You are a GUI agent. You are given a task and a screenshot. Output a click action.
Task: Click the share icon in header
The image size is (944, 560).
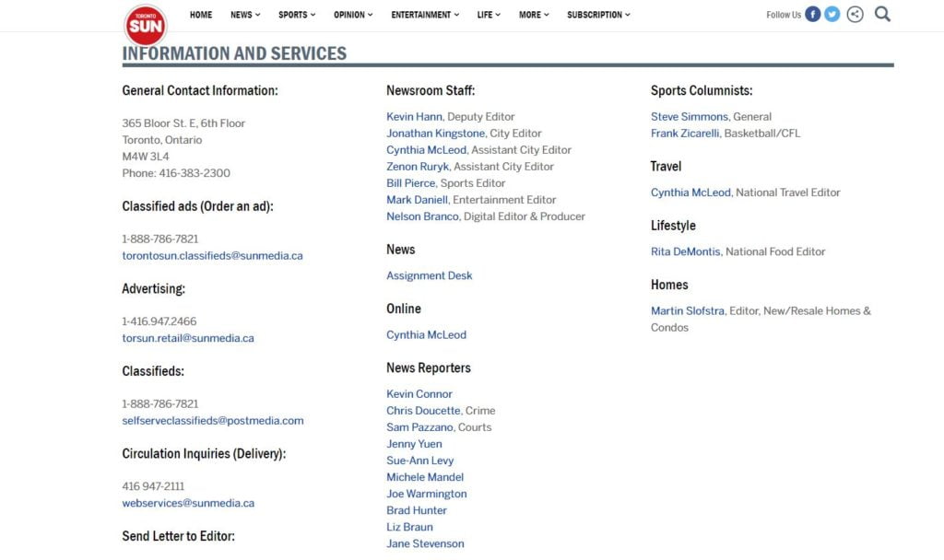click(x=855, y=14)
